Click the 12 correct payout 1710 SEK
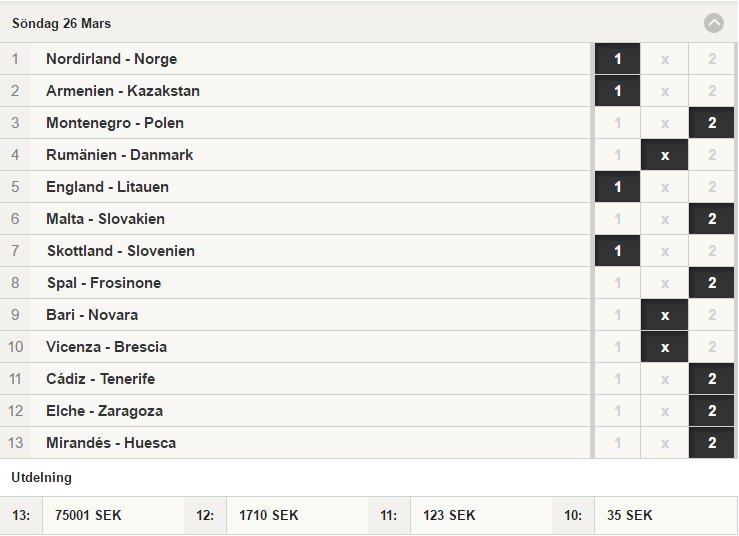Screen dimensions: 739x536 (x=269, y=515)
